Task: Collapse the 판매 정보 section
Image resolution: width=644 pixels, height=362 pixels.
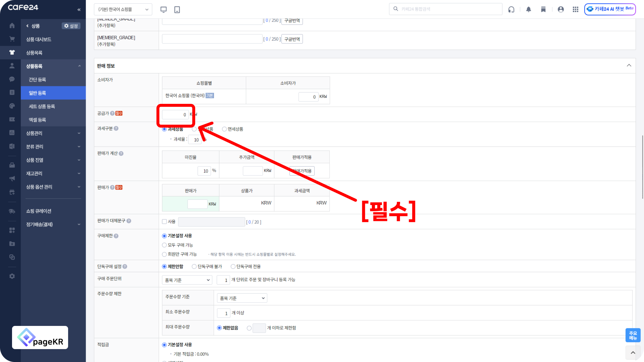Action: pos(629,66)
